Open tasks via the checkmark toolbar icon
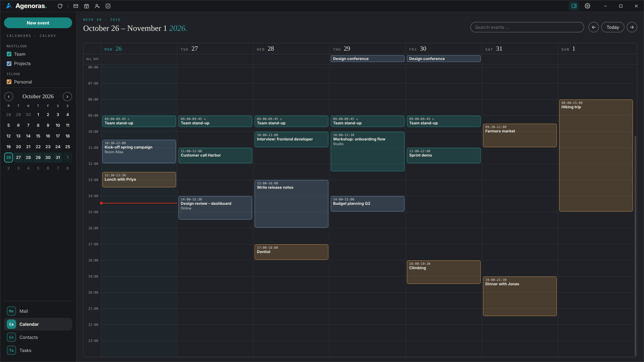 pyautogui.click(x=108, y=6)
